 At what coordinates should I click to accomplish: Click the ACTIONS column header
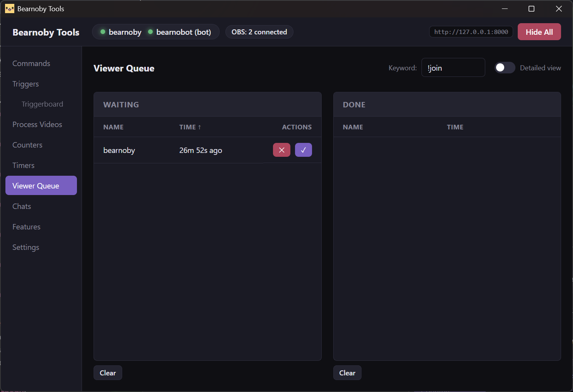coord(297,127)
